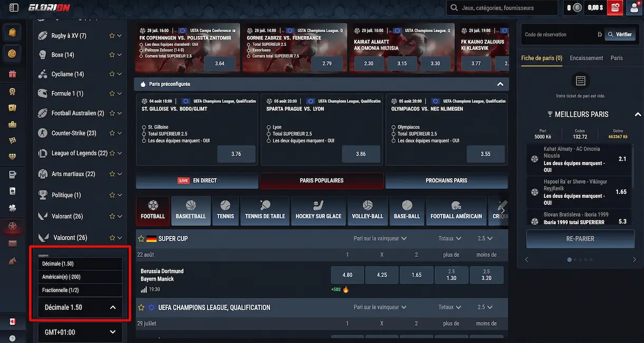Click the Rugby à XV ball icon
The image size is (644, 343).
43,36
